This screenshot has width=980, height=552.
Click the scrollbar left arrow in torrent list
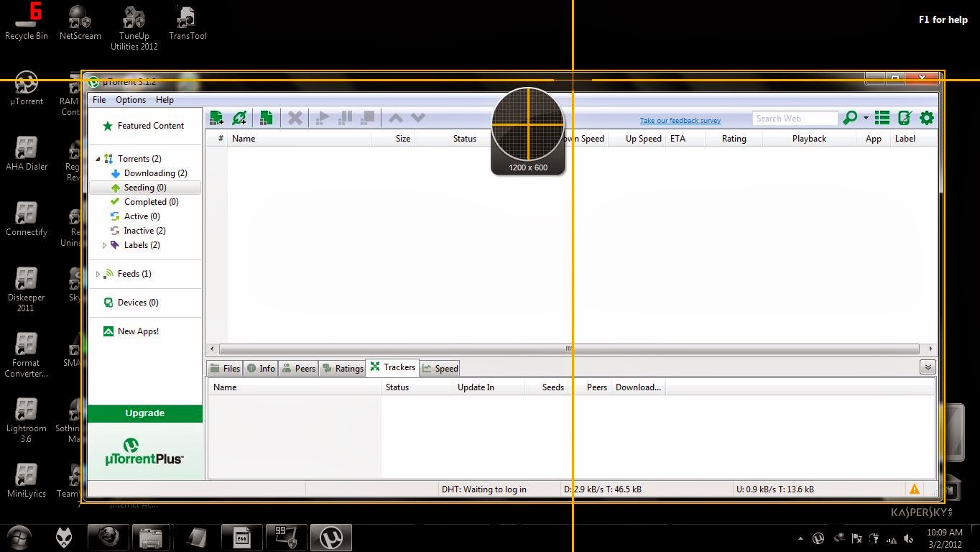(x=211, y=349)
